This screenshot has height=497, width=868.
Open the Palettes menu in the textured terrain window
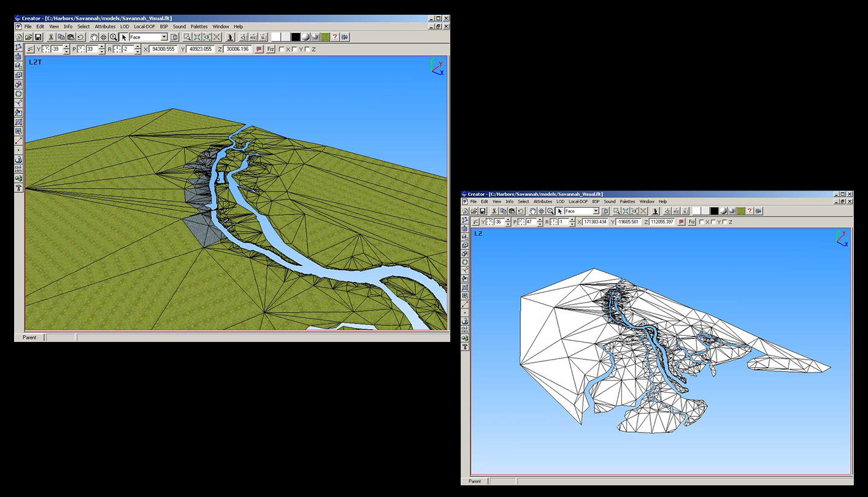[x=199, y=27]
